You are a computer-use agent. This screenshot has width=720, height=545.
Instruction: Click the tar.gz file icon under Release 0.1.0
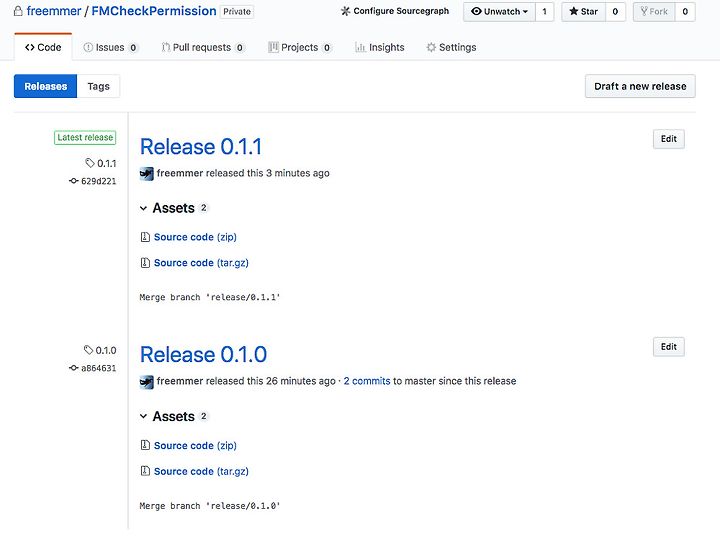pos(145,471)
